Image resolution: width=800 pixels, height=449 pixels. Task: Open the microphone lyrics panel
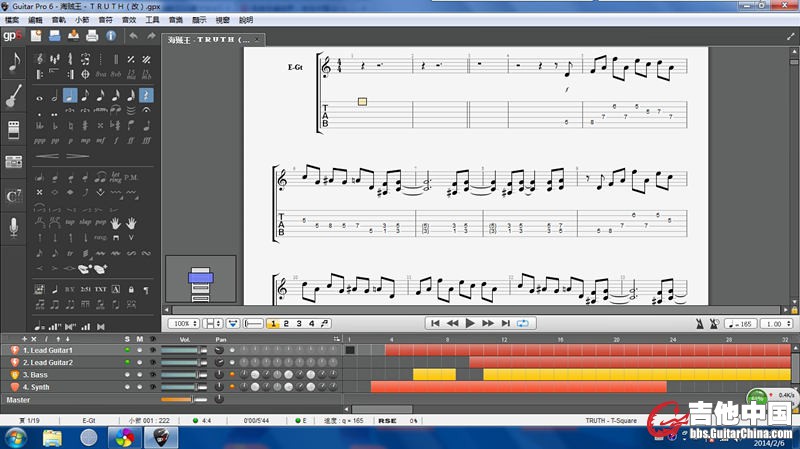pyautogui.click(x=14, y=228)
